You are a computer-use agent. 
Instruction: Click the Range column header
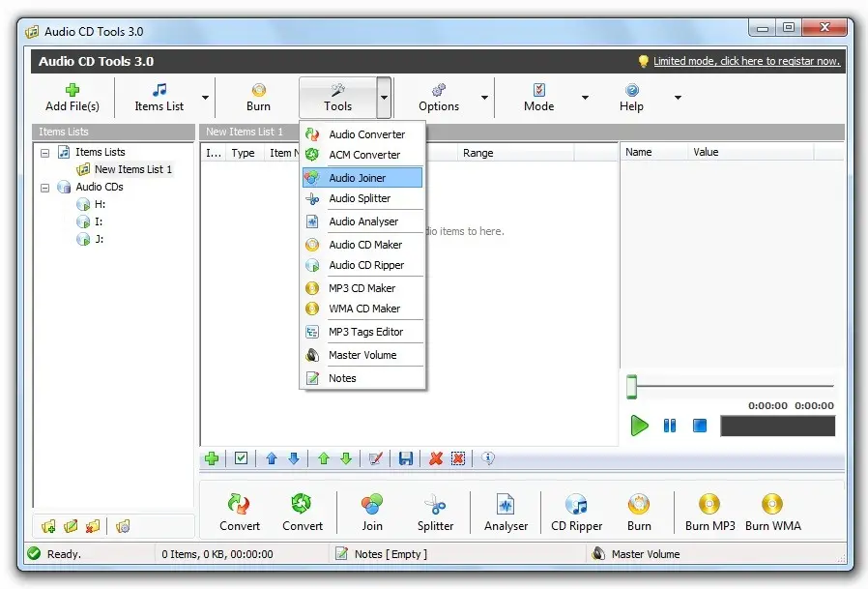click(515, 153)
